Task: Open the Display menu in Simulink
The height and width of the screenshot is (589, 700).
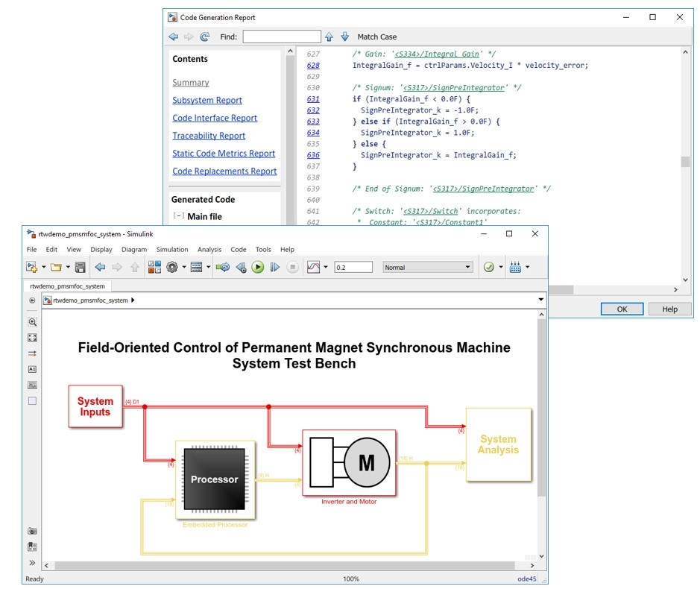Action: [101, 249]
